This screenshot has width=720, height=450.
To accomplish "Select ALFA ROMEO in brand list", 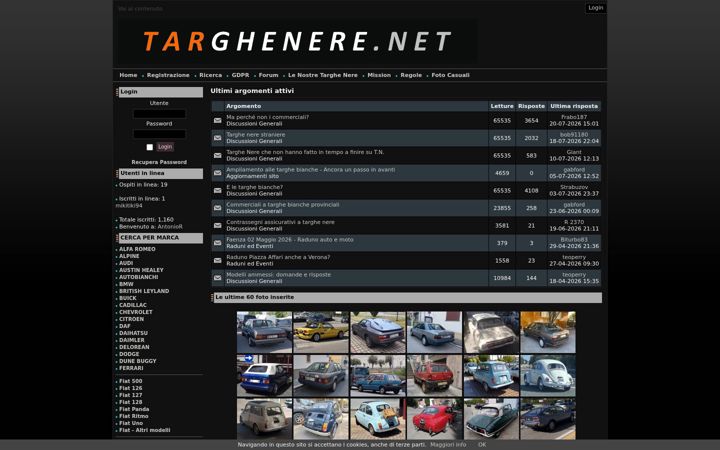I will (137, 249).
